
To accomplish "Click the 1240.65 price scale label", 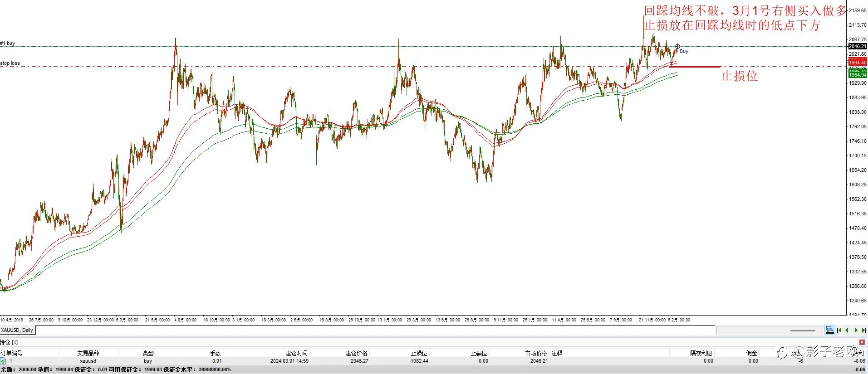I will point(858,301).
